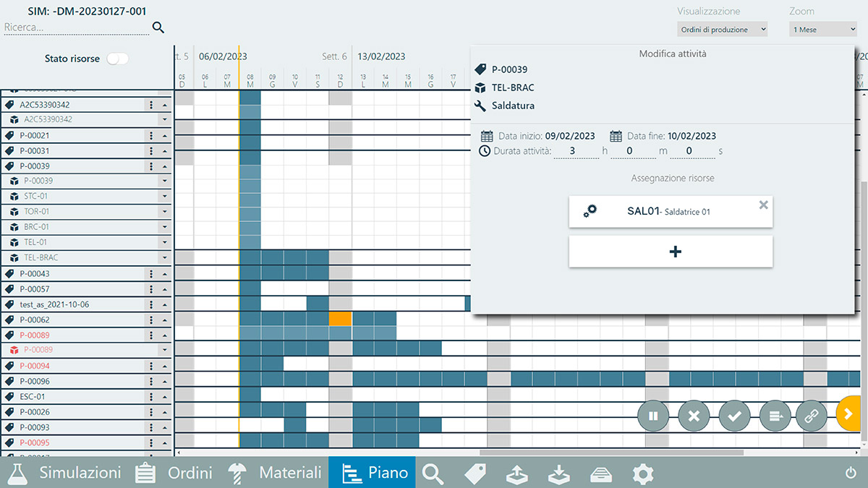Click the power icon at bottom right
This screenshot has height=488, width=868.
click(x=851, y=474)
